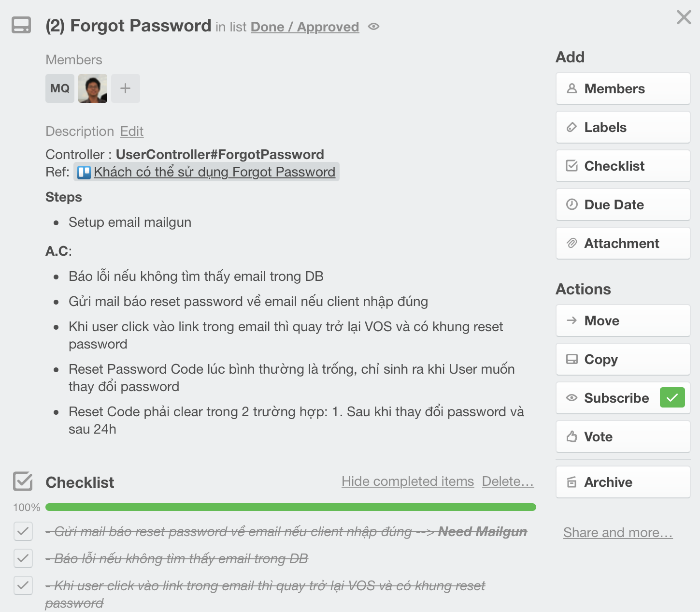Click the large checklist icon beside Checklist heading
Viewport: 700px width, 612px height.
point(23,481)
